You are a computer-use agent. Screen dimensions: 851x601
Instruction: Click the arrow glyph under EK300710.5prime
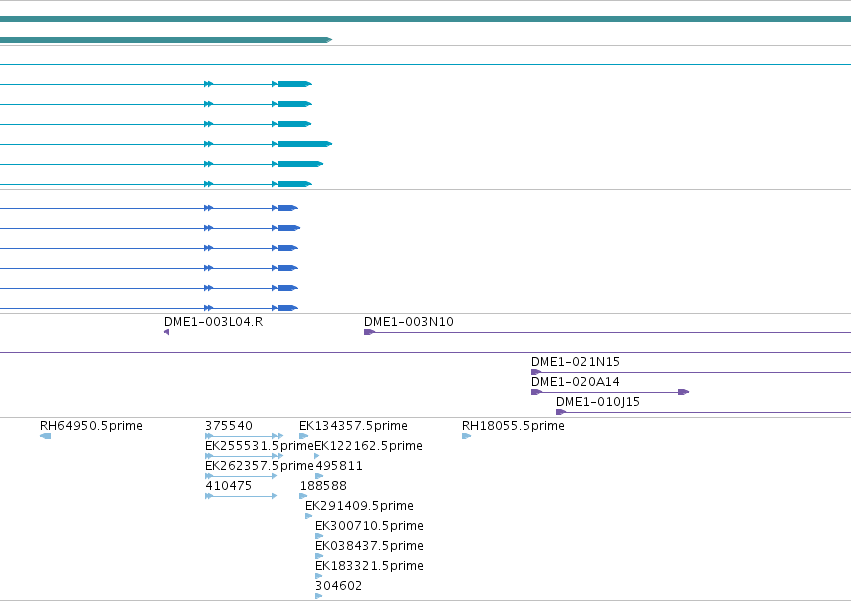(319, 536)
